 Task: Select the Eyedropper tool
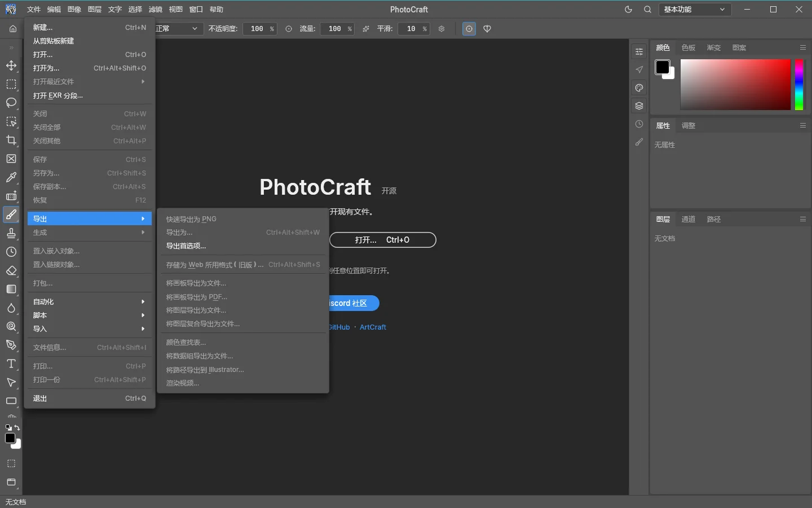pyautogui.click(x=11, y=177)
